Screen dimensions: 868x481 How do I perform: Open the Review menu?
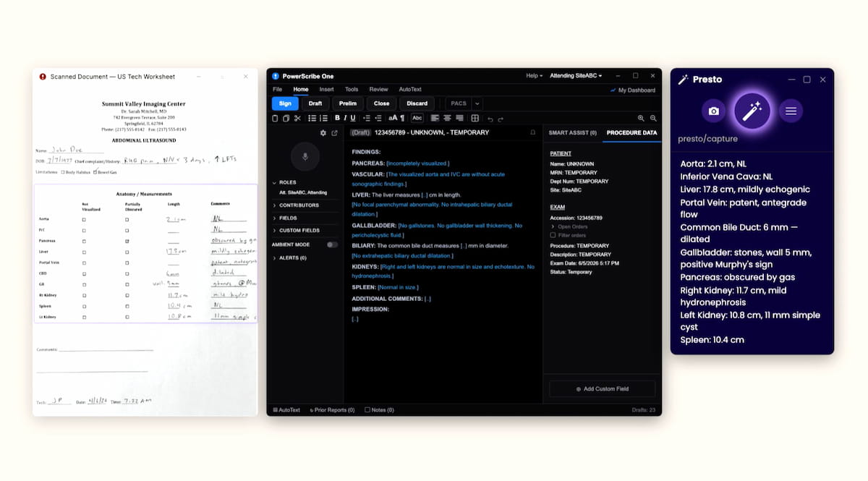(x=378, y=90)
